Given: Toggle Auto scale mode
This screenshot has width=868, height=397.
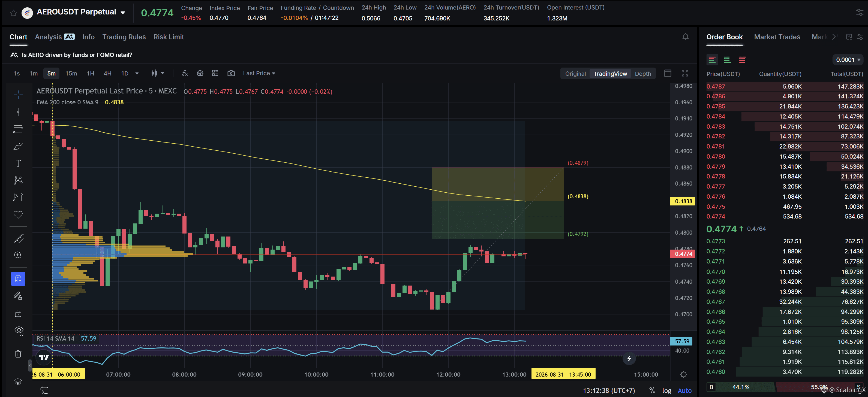Looking at the screenshot, I should pyautogui.click(x=684, y=391).
